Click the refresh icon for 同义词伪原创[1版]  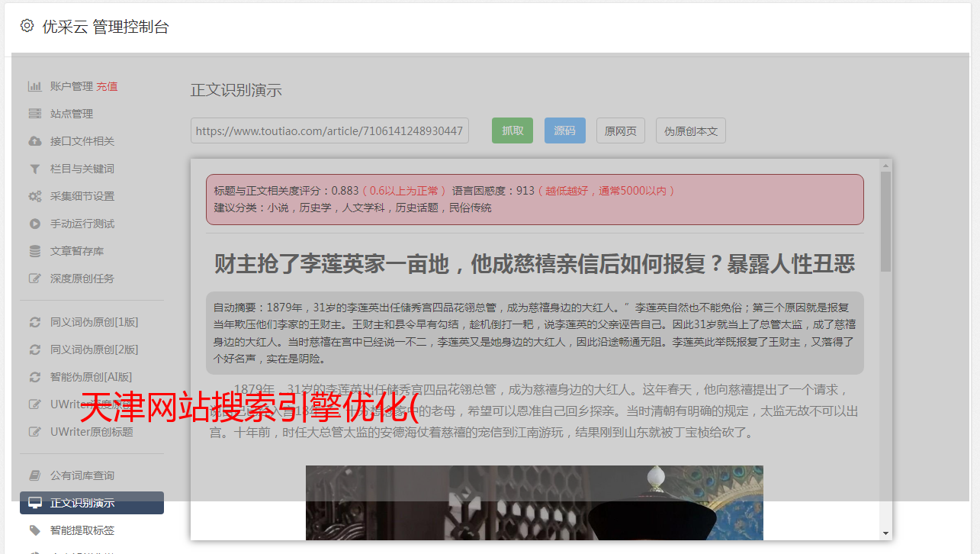(35, 322)
